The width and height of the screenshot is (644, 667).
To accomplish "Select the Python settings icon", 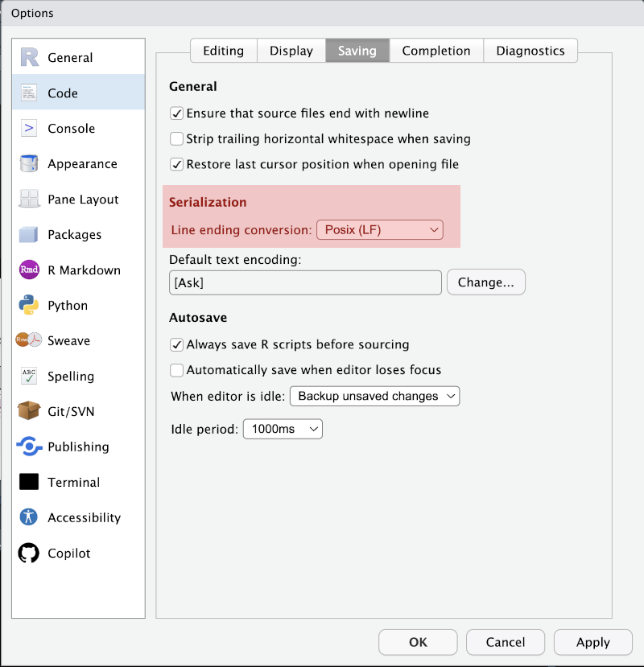I will pyautogui.click(x=29, y=306).
